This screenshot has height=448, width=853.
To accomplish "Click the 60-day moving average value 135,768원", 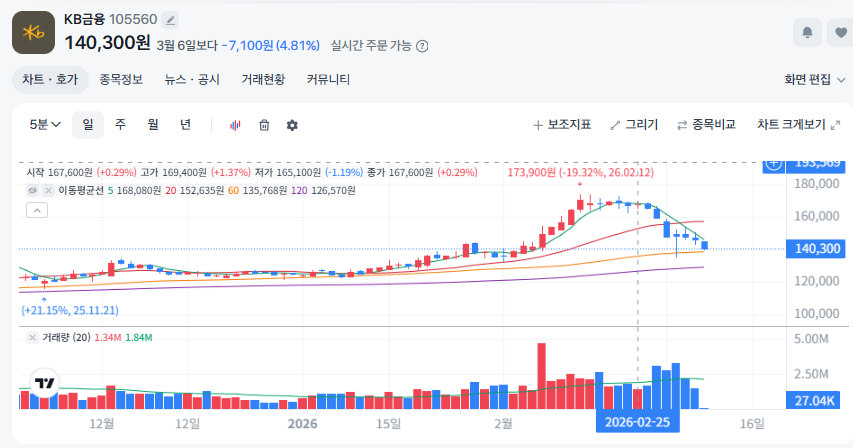I will (x=264, y=191).
